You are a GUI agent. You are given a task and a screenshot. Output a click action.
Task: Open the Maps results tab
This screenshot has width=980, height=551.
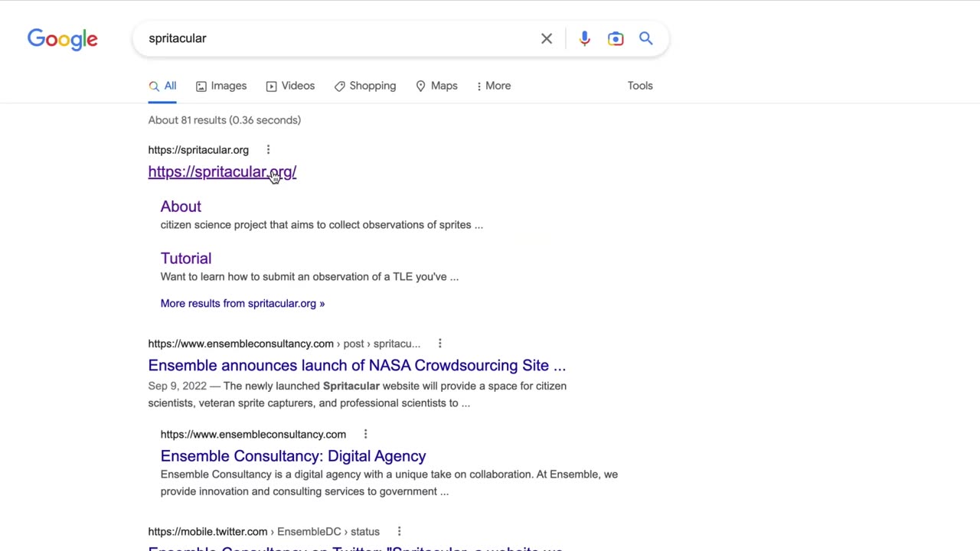click(436, 86)
